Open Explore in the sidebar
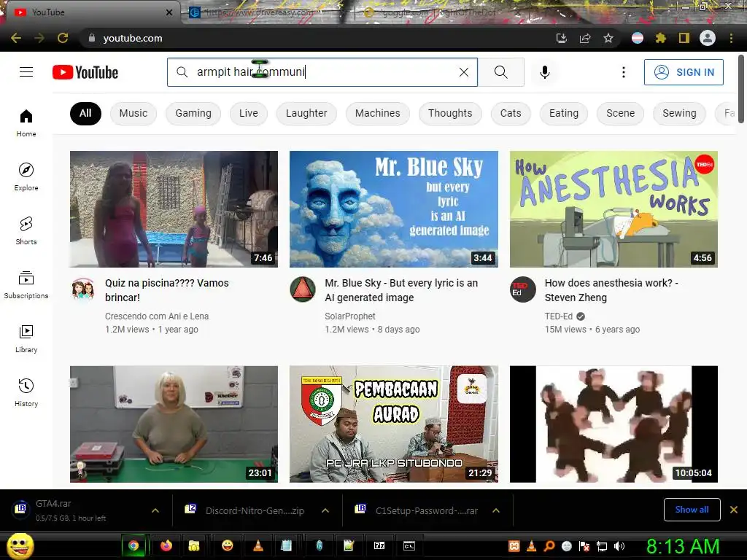The height and width of the screenshot is (560, 747). click(26, 176)
